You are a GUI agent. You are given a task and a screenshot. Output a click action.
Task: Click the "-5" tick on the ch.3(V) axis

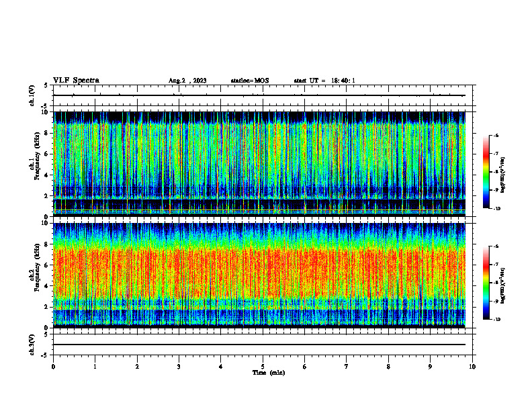click(44, 355)
